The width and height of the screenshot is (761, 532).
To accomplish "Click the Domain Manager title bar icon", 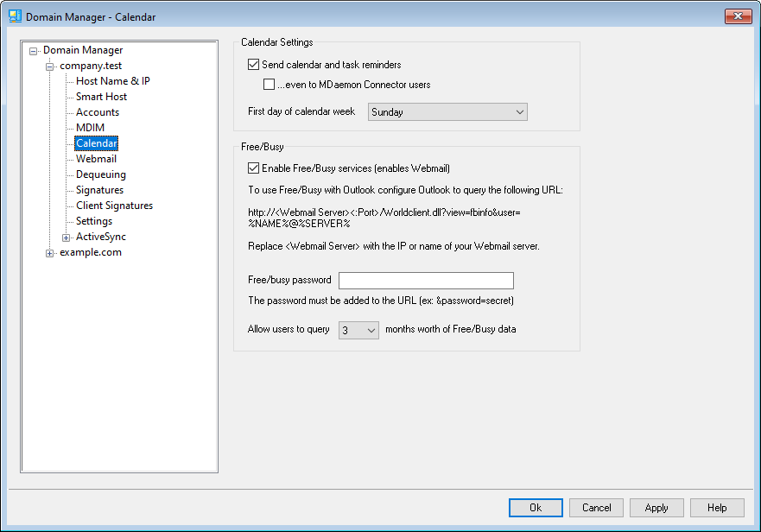I will pyautogui.click(x=15, y=16).
